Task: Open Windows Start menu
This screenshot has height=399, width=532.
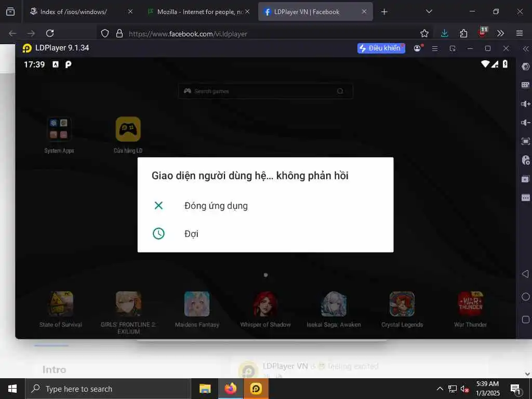Action: [12, 389]
